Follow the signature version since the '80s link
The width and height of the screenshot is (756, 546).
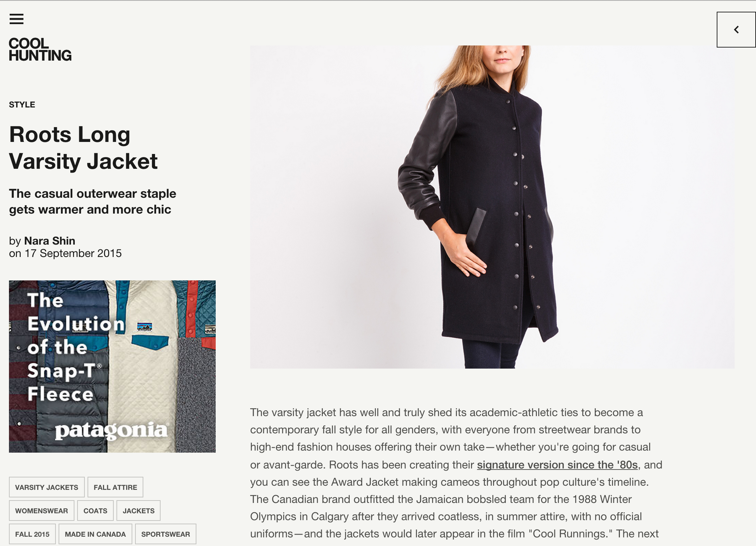point(557,465)
